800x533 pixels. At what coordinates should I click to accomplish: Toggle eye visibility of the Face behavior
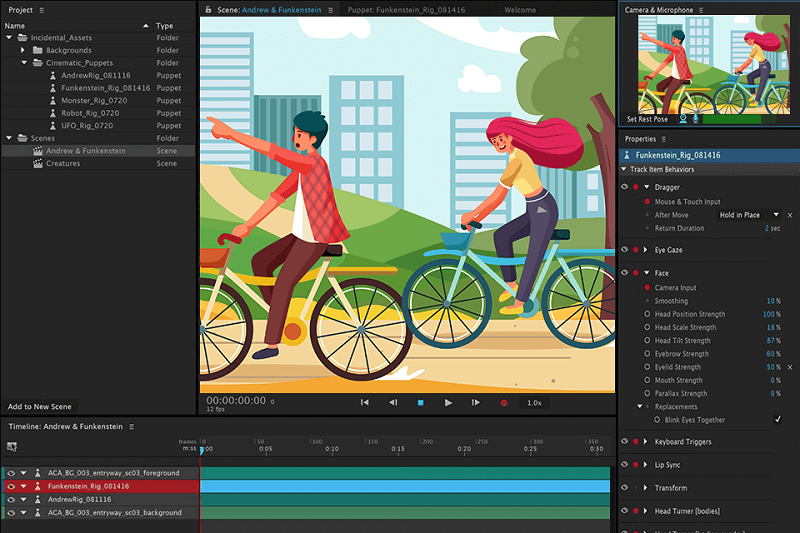(624, 273)
